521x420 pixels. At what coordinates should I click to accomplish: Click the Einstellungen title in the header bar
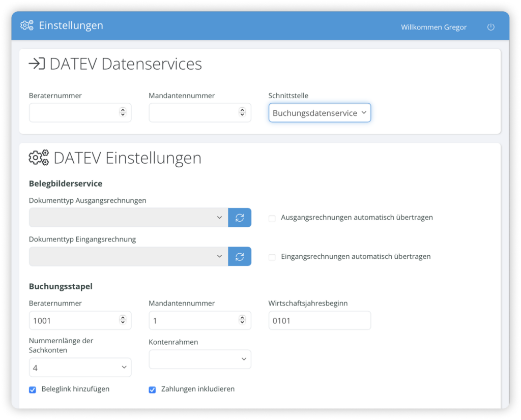72,25
